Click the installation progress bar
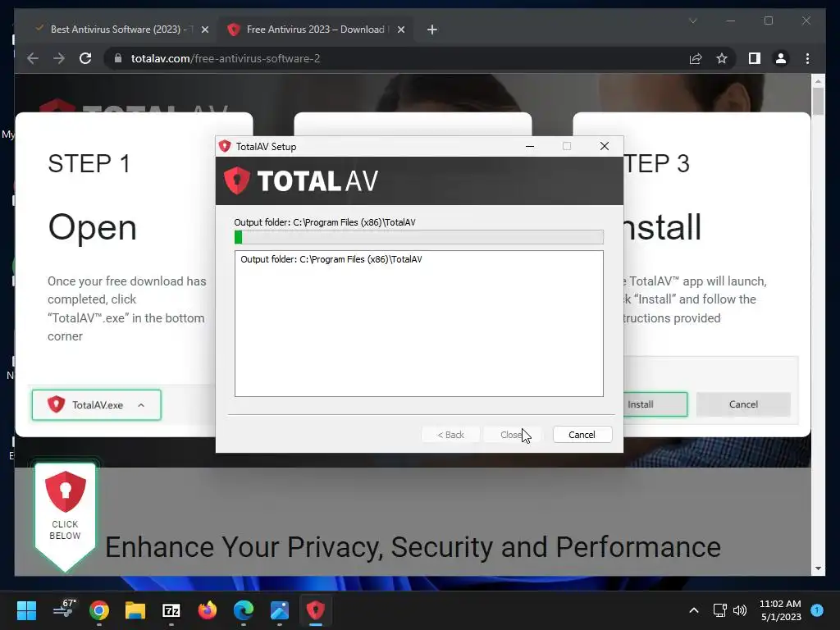 (x=419, y=237)
